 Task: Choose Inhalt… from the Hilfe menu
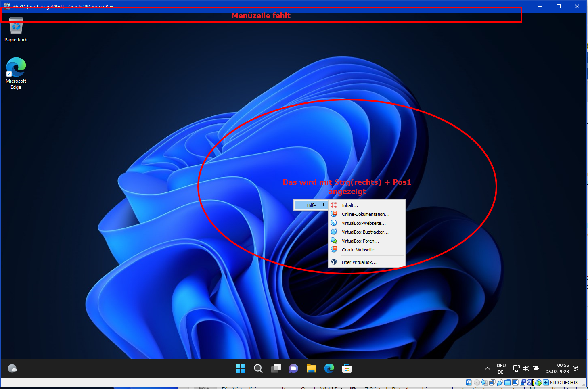[x=367, y=205]
